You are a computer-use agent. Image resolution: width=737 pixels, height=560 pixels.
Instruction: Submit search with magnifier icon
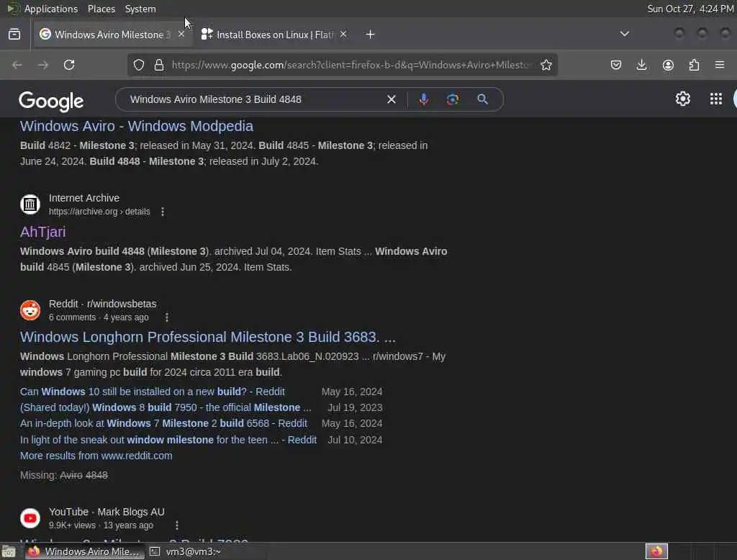pyautogui.click(x=482, y=99)
